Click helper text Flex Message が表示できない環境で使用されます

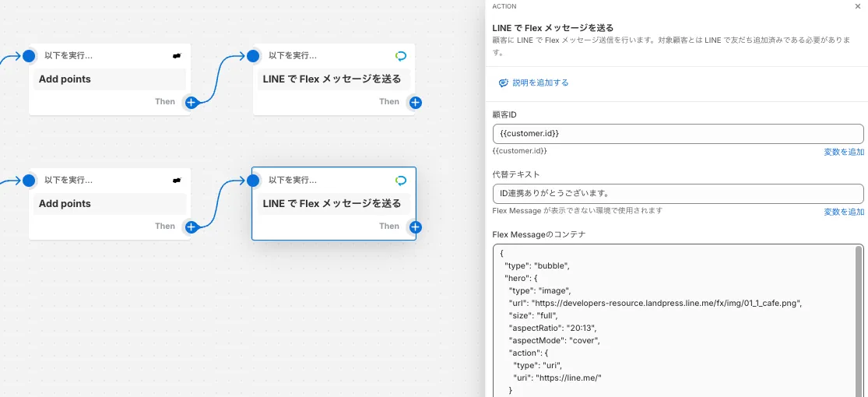tap(578, 210)
